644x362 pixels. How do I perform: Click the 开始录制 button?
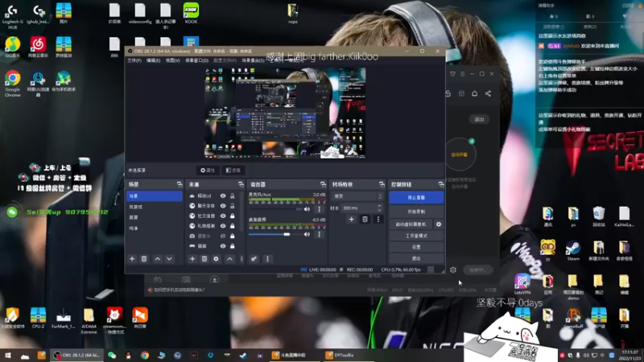click(x=416, y=212)
